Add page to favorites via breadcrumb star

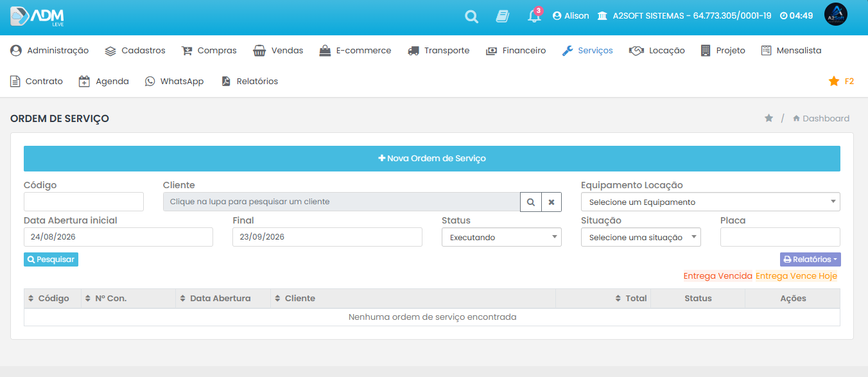click(768, 118)
